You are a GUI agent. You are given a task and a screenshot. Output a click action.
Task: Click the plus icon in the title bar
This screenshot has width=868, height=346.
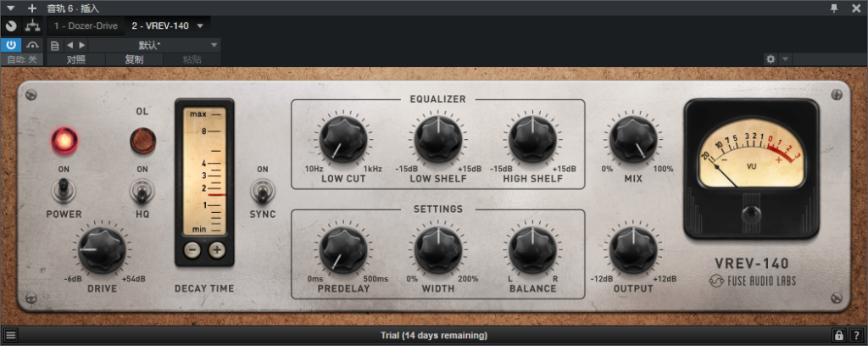click(32, 8)
